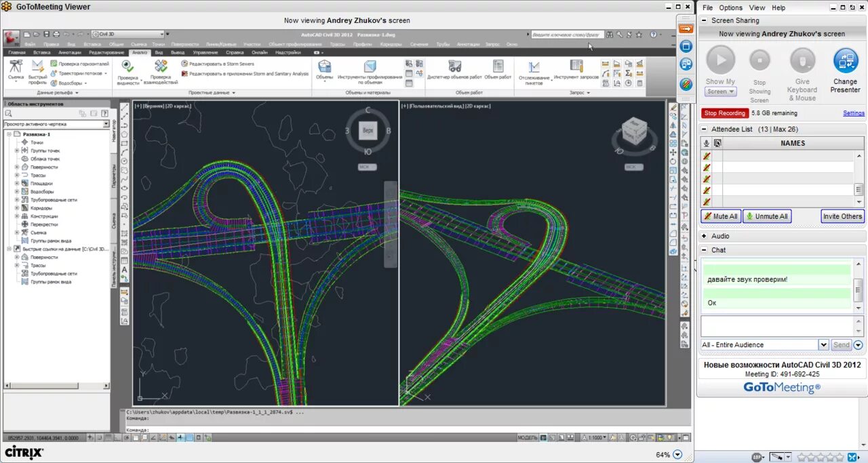Toggle mute for the fifth attendee row
This screenshot has width=868, height=463.
click(707, 202)
